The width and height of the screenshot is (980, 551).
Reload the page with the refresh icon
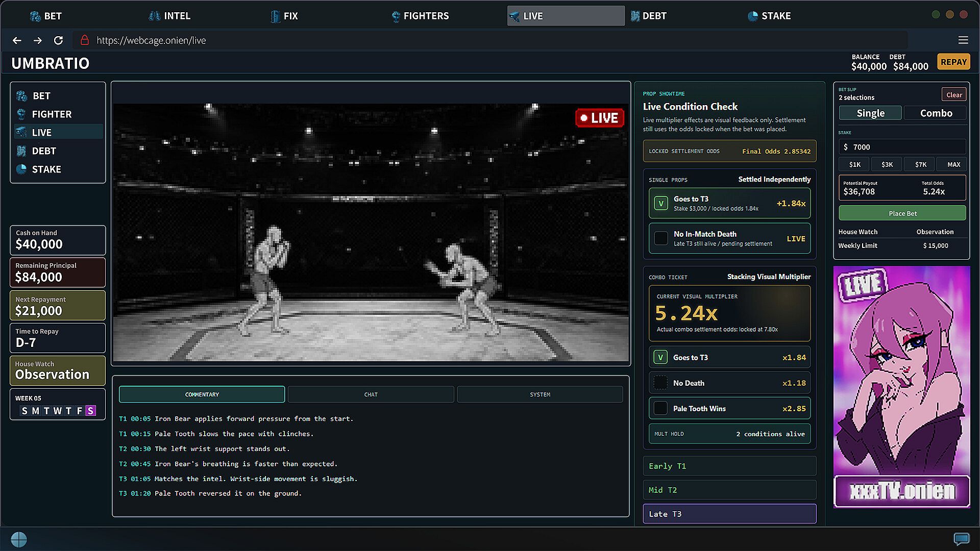[59, 40]
